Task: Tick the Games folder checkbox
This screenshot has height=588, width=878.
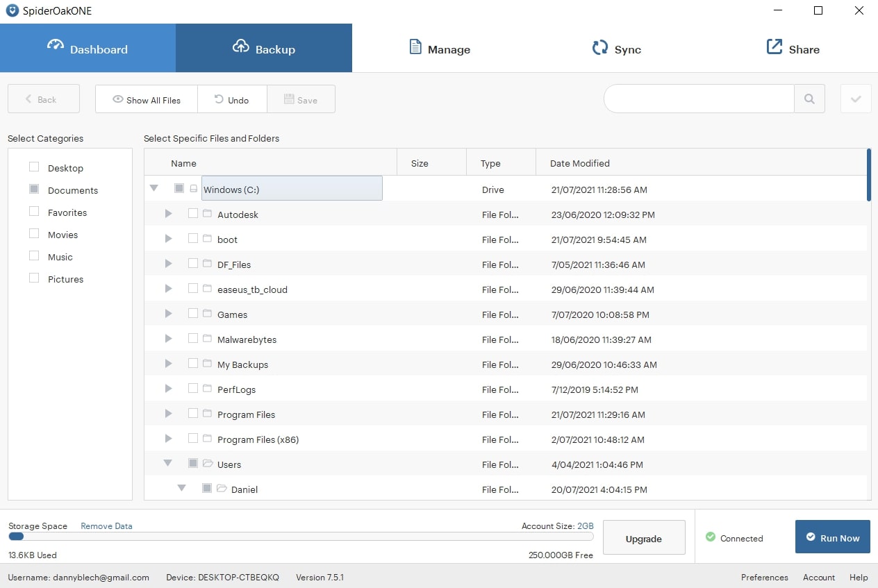Action: 193,314
